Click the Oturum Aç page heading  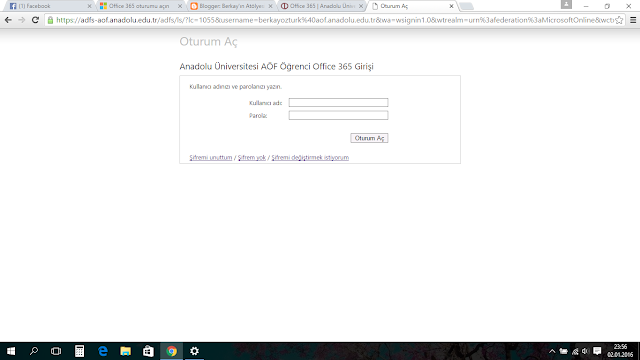coord(208,42)
